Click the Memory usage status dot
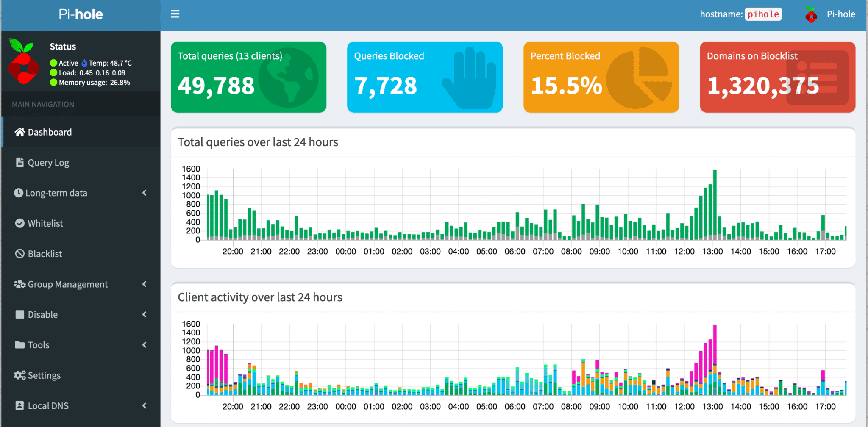This screenshot has height=427, width=868. coord(53,82)
